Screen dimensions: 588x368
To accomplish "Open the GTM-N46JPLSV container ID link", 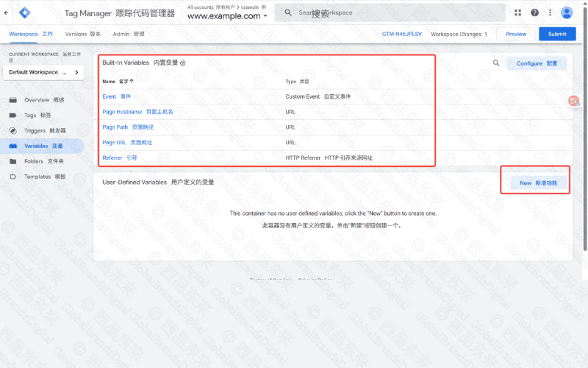I will (401, 34).
